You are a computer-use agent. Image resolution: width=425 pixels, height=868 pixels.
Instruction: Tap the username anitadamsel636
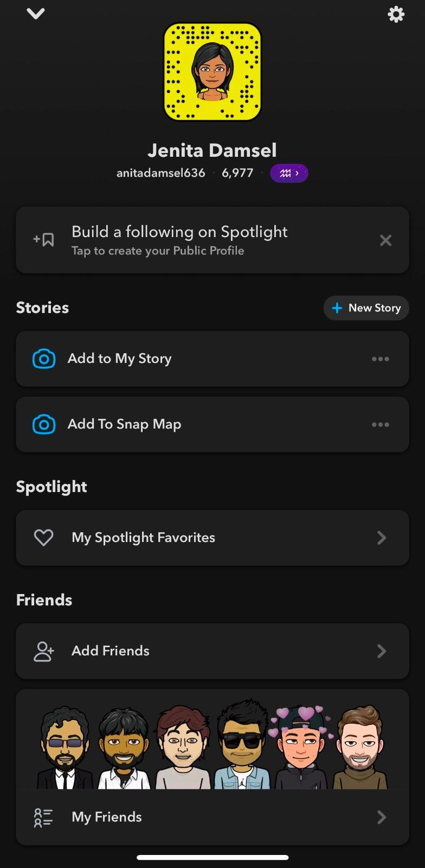[x=161, y=173]
